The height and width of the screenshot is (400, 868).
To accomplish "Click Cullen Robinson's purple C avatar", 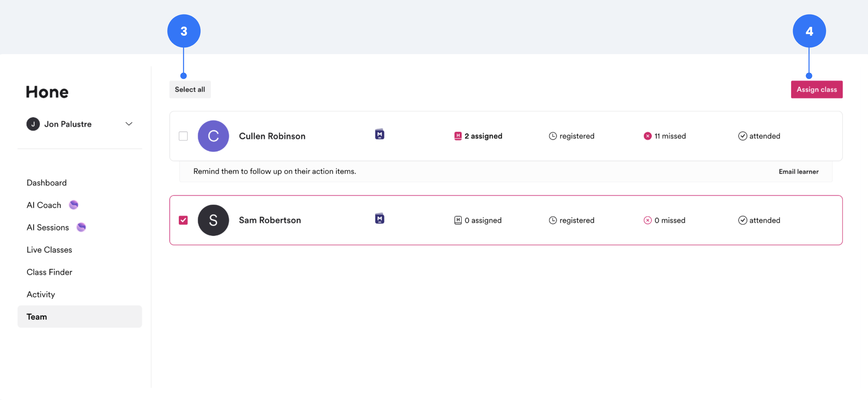I will coord(213,136).
